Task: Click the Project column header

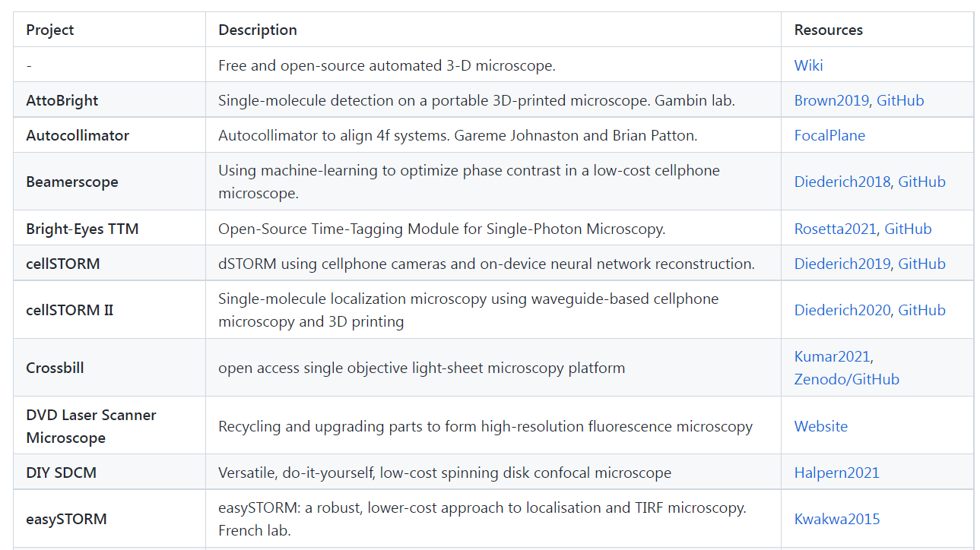Action: tap(50, 30)
